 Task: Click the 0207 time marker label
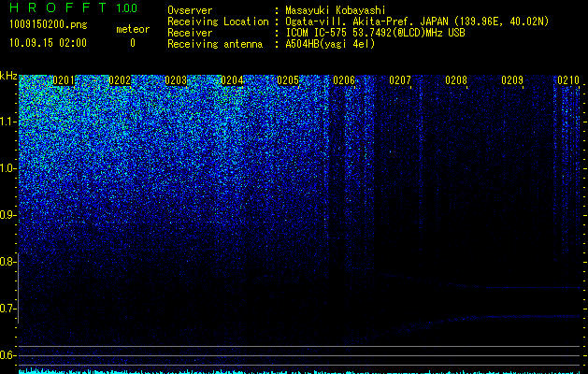(x=400, y=80)
